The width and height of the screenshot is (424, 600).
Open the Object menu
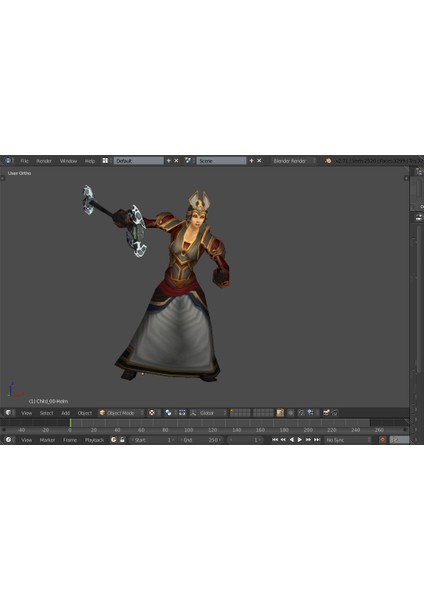(x=85, y=413)
